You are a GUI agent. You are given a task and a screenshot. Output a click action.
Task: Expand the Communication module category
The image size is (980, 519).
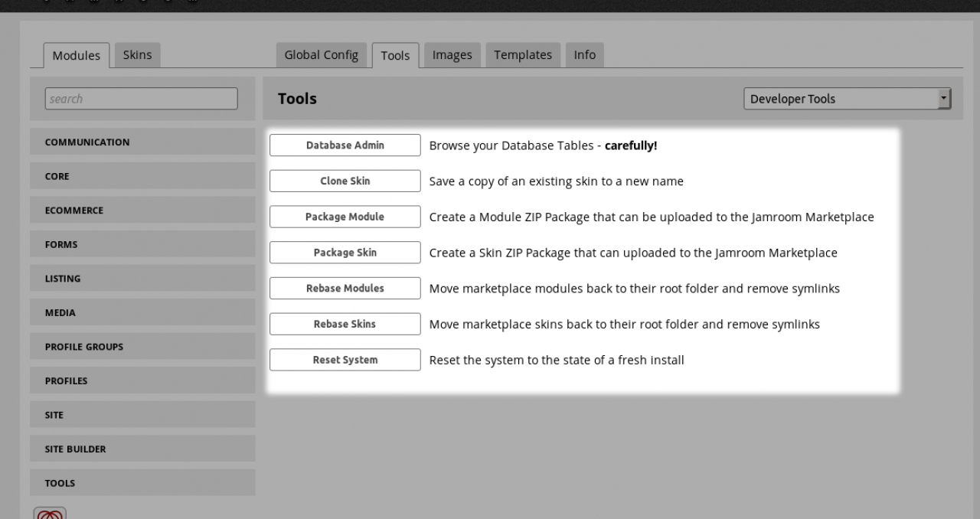[x=142, y=142]
